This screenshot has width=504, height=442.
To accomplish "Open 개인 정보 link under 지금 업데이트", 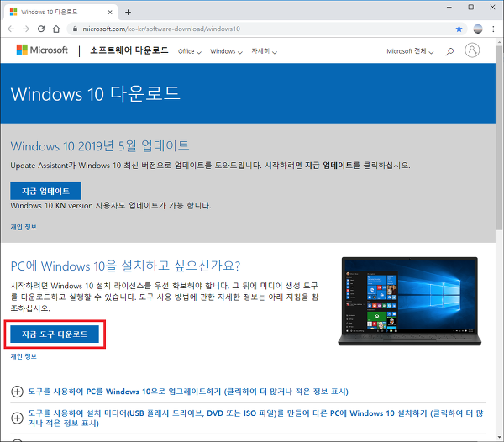I will coord(24,227).
